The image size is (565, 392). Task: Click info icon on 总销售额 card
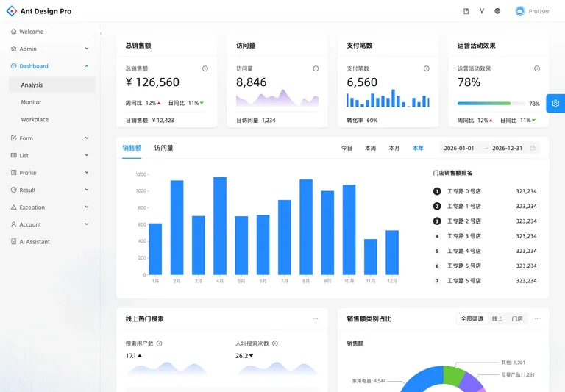[205, 68]
